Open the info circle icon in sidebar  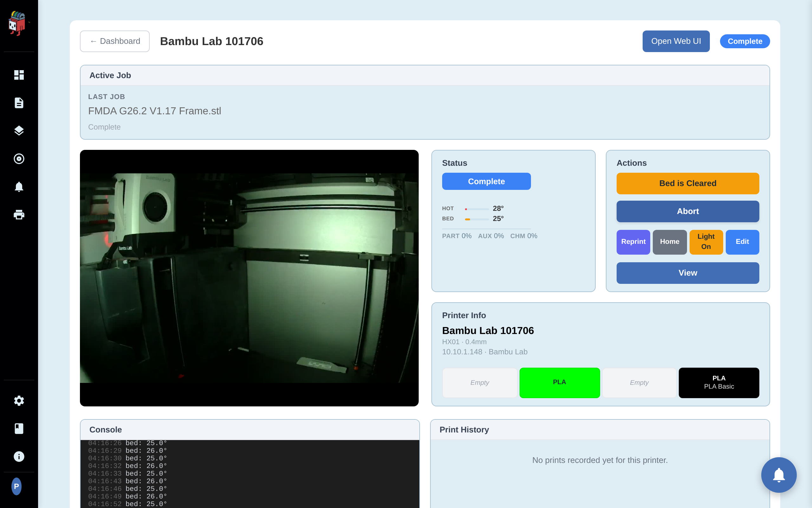[x=19, y=456]
